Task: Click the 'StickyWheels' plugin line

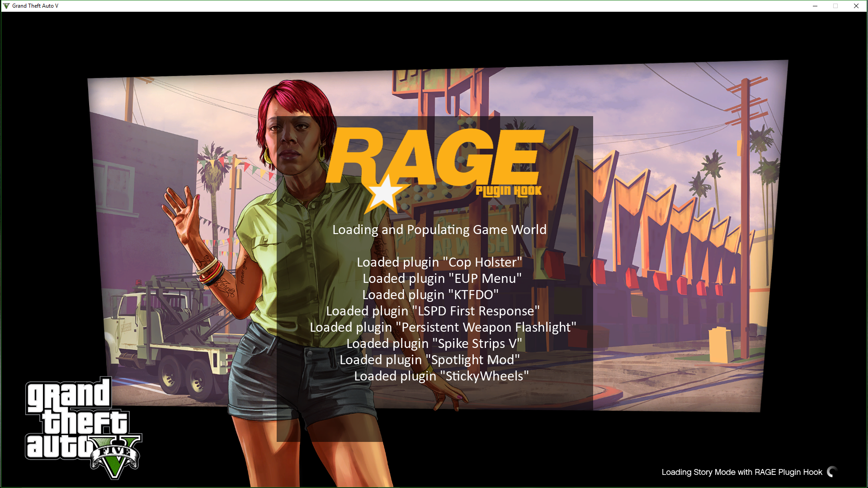Action: click(441, 376)
